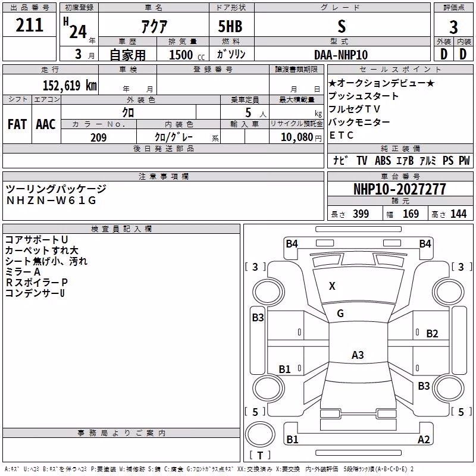Click the height value "144"

click(458, 214)
